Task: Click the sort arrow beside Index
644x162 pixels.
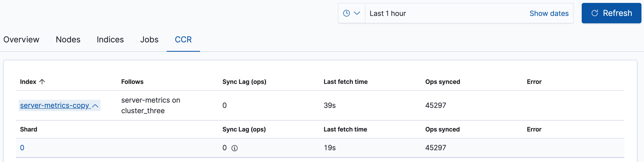Action: pyautogui.click(x=42, y=82)
